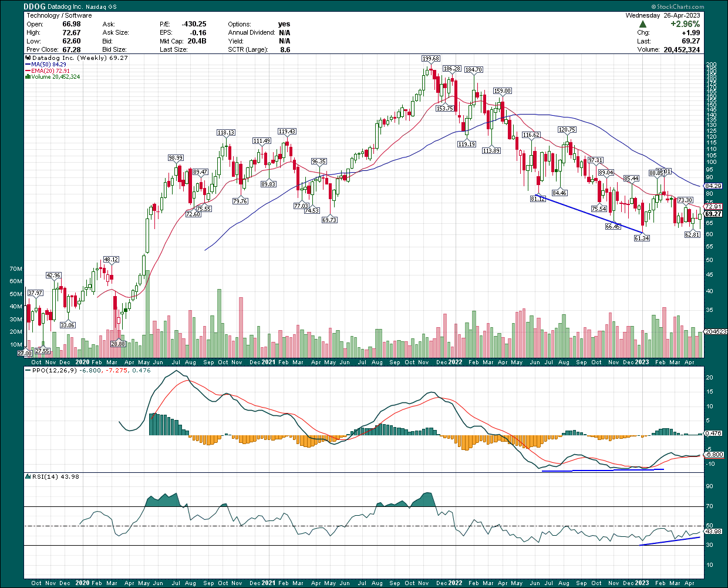The width and height of the screenshot is (728, 588).
Task: Click the PPO(12,26,9) line icon in its legend
Action: 27,369
